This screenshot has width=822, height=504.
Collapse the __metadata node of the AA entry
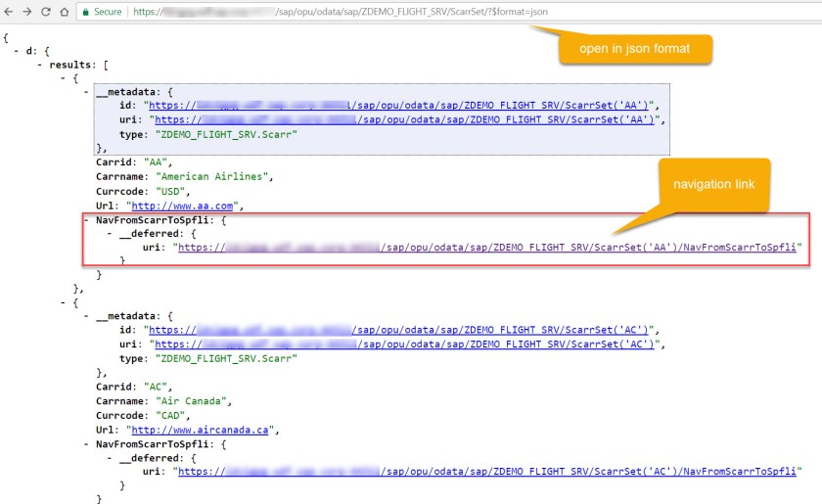(x=86, y=92)
